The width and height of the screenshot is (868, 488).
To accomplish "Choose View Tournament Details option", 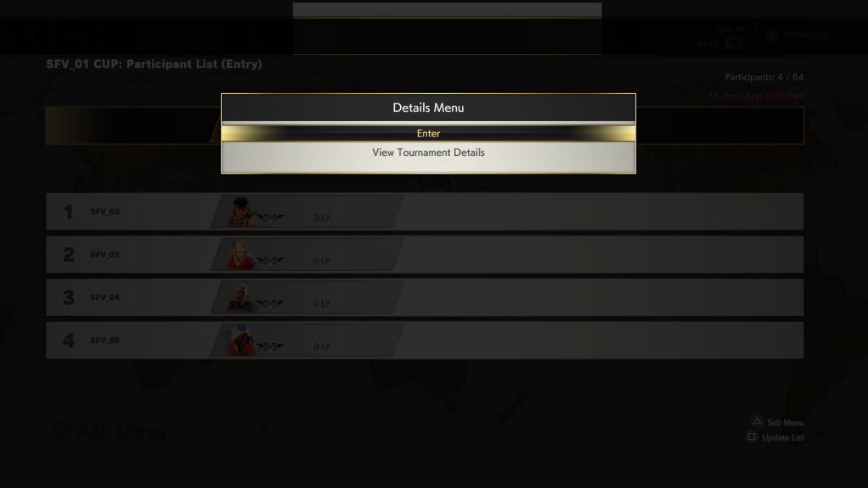I will [428, 152].
